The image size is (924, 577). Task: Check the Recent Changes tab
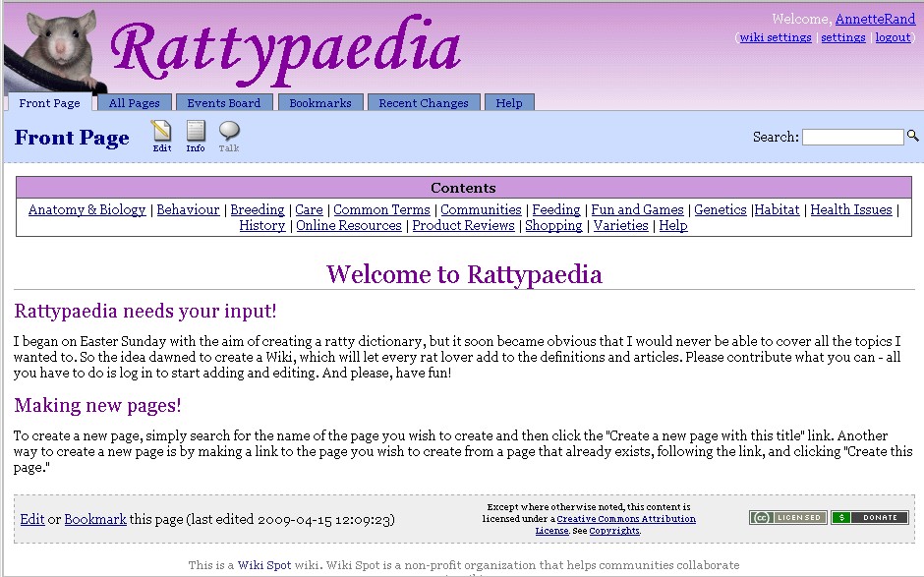click(423, 101)
